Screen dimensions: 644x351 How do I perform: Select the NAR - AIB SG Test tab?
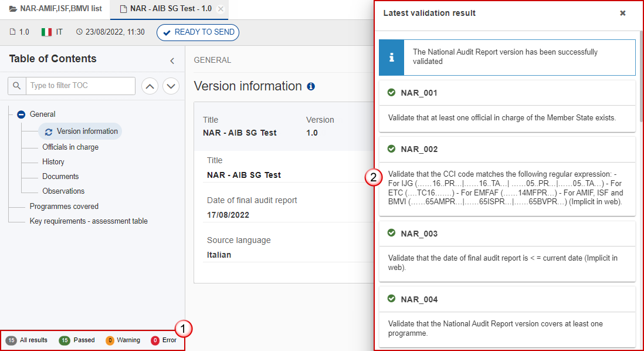166,9
